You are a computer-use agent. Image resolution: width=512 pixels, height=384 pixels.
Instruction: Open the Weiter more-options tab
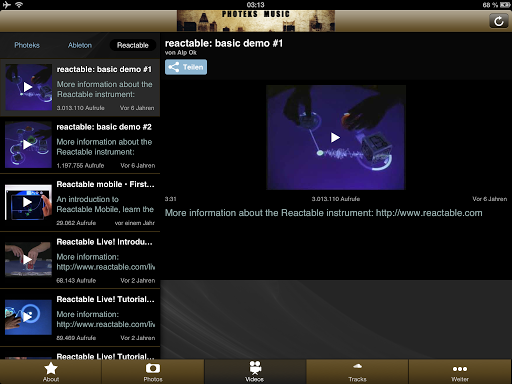tap(460, 372)
